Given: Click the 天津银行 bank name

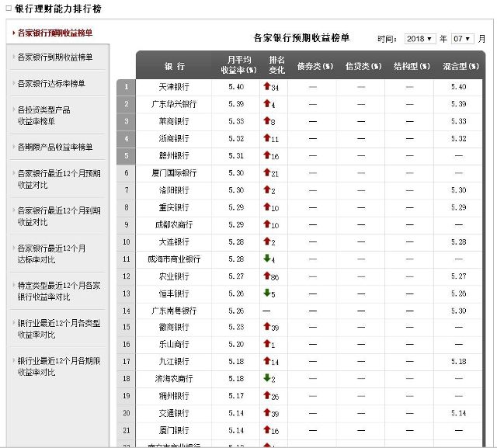Looking at the screenshot, I should pos(174,87).
